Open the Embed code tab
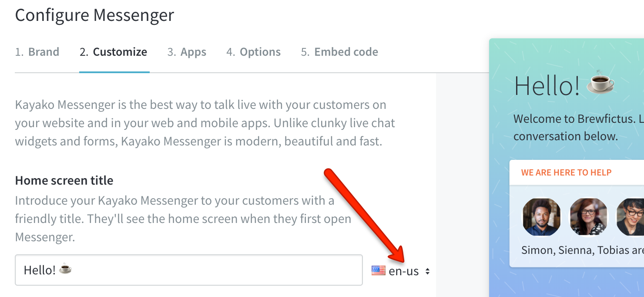The width and height of the screenshot is (644, 297). [x=339, y=52]
